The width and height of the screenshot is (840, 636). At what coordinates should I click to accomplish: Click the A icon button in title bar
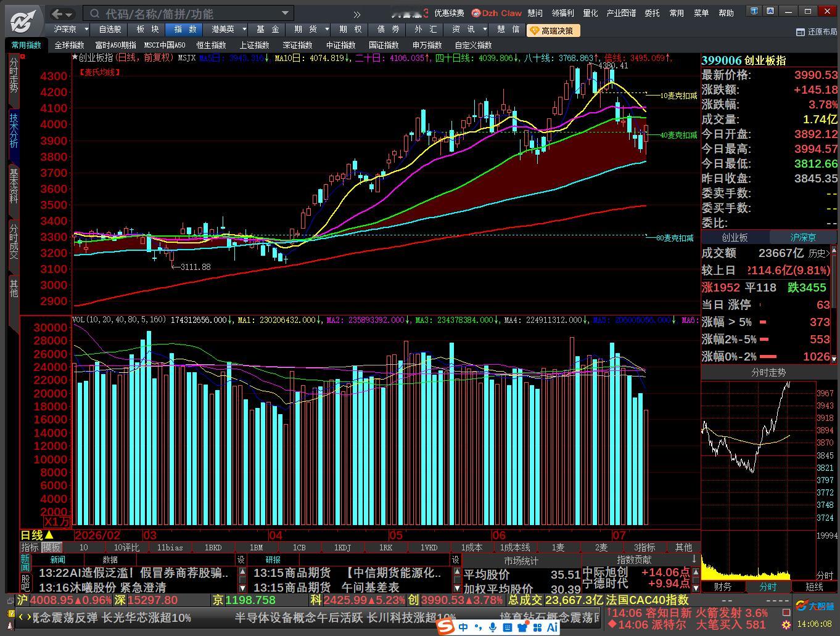(x=770, y=10)
